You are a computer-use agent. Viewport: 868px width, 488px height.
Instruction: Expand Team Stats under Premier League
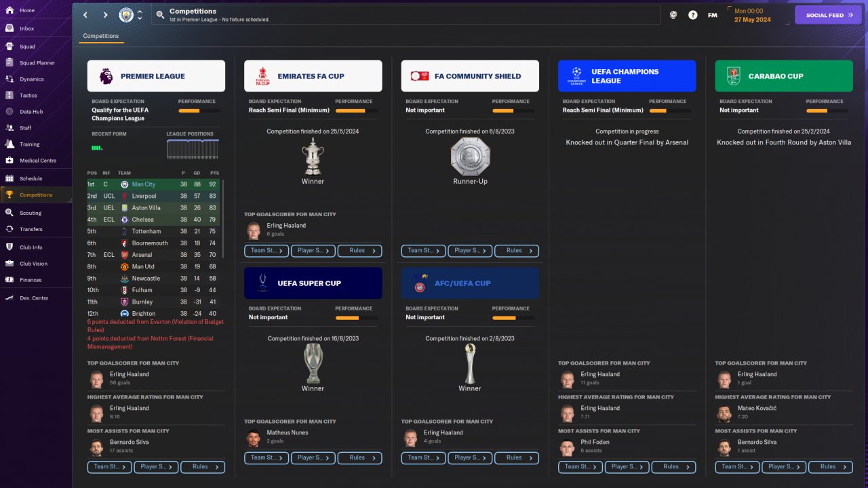[x=110, y=467]
